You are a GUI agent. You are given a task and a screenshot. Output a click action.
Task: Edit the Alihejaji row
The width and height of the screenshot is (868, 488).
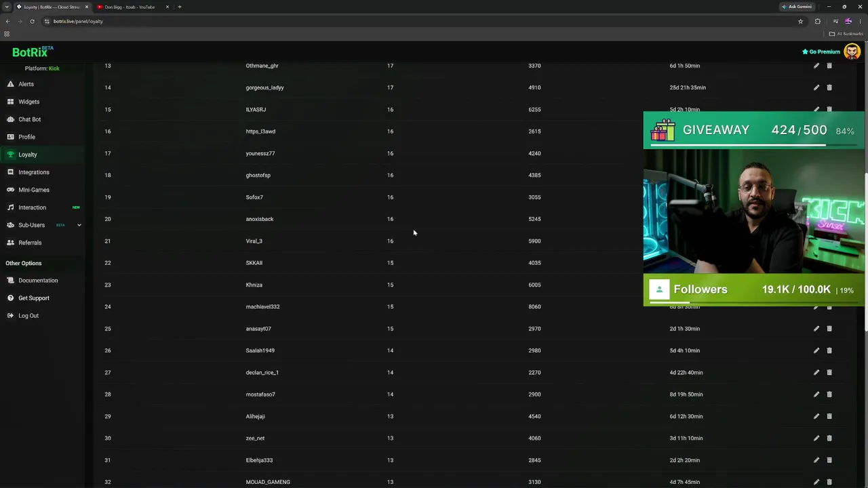pyautogui.click(x=816, y=416)
